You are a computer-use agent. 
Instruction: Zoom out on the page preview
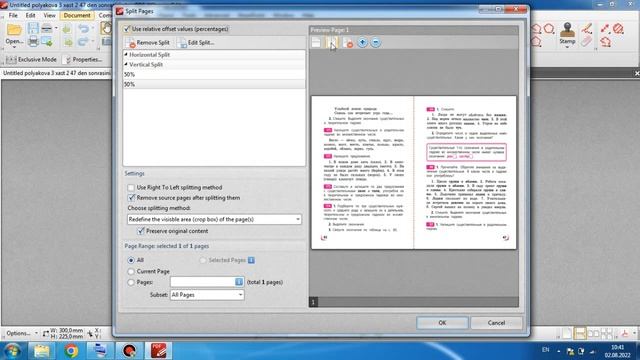point(376,42)
